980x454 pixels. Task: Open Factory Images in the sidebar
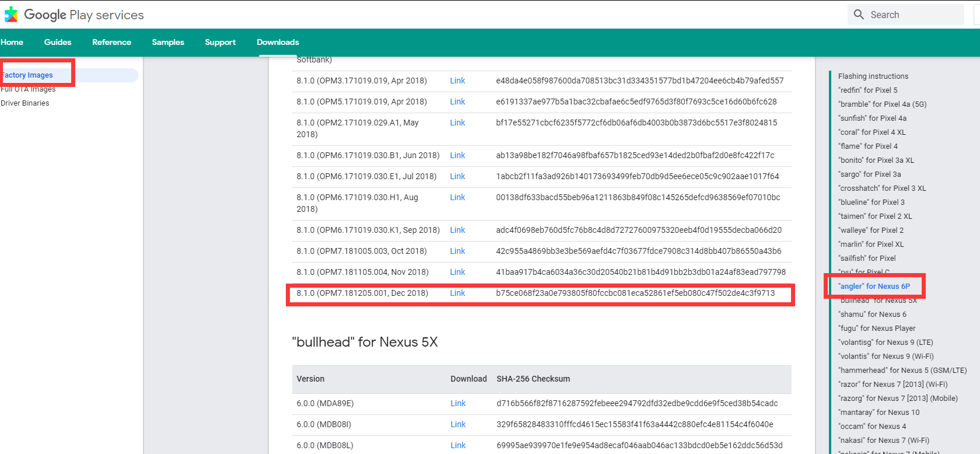click(x=27, y=75)
